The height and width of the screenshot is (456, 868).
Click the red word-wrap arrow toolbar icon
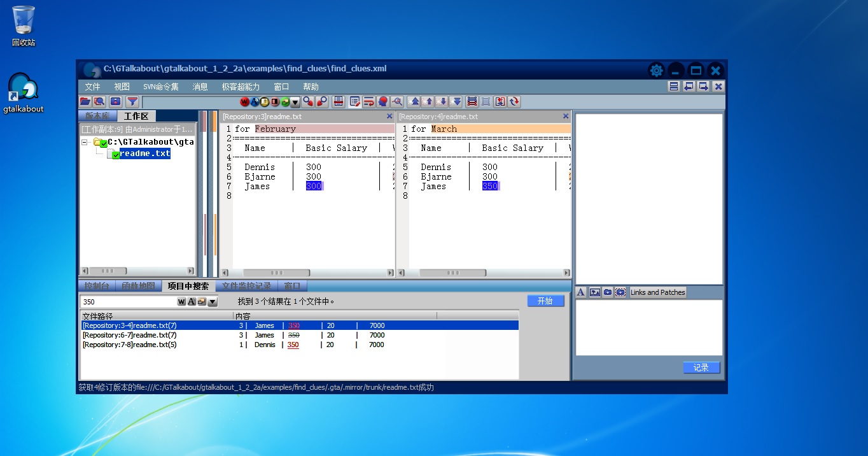pos(369,101)
